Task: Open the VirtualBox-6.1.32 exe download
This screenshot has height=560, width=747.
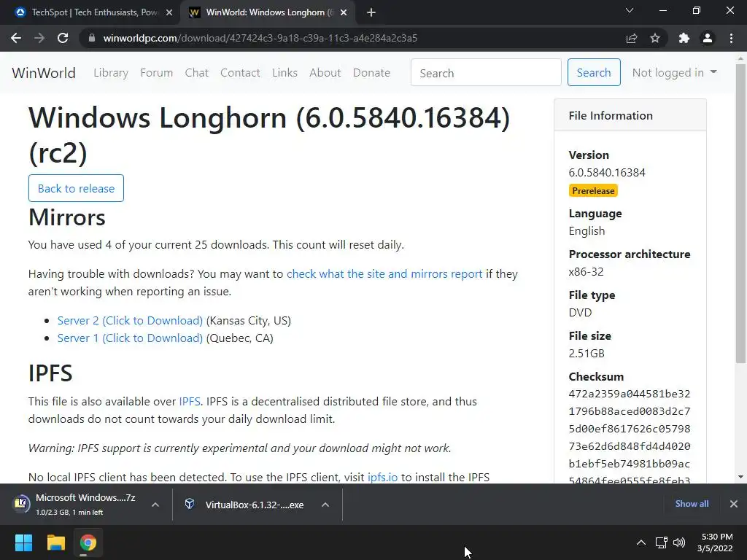Action: [x=245, y=505]
